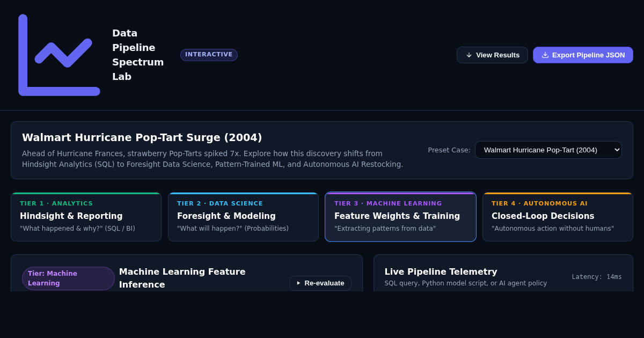Image resolution: width=644 pixels, height=338 pixels.
Task: Click the play icon in Re-evaluate button
Action: 299,283
